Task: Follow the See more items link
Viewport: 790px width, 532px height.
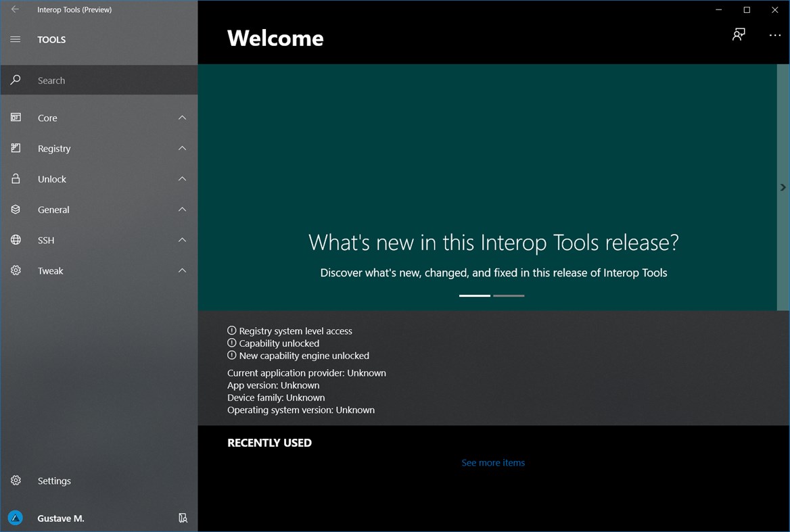Action: 493,462
